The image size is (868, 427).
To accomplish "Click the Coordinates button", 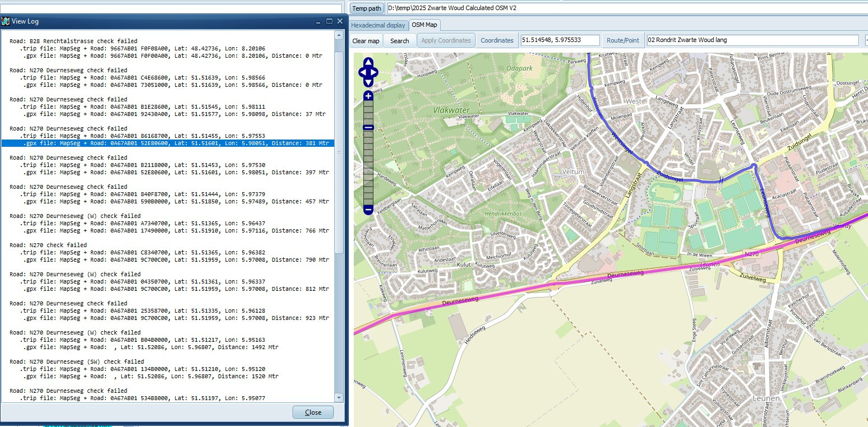I will click(497, 40).
